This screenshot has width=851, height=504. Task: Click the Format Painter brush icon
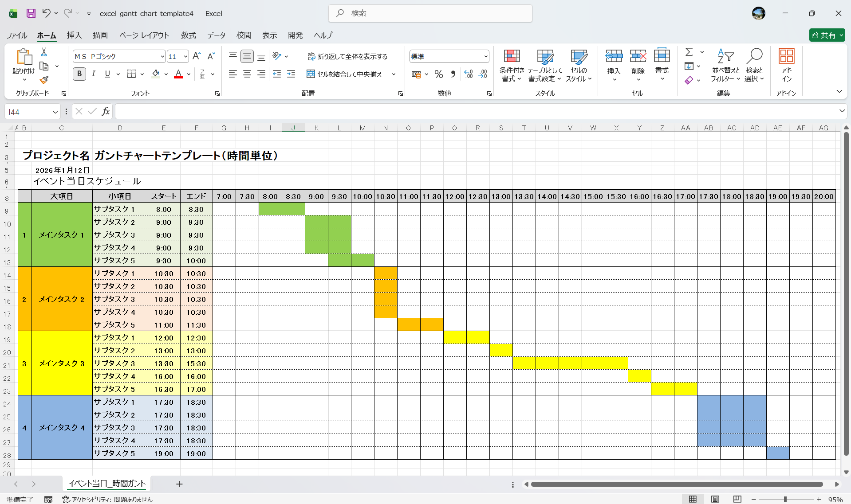44,80
